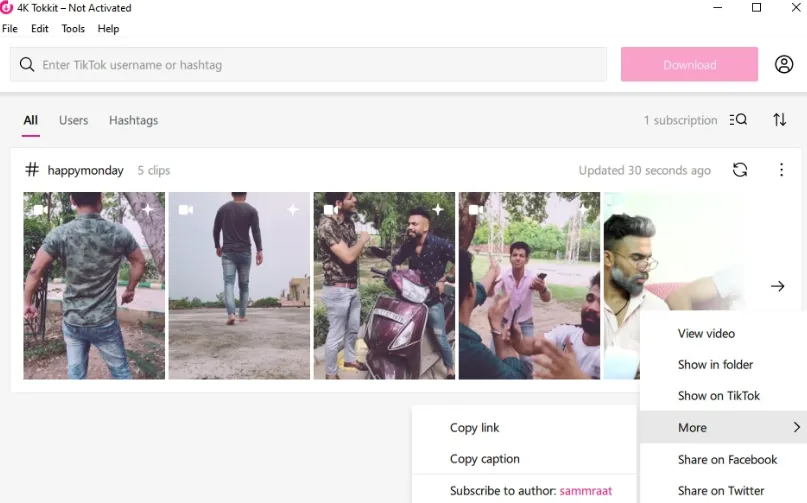Click the Download button
The width and height of the screenshot is (807, 503).
tap(689, 64)
